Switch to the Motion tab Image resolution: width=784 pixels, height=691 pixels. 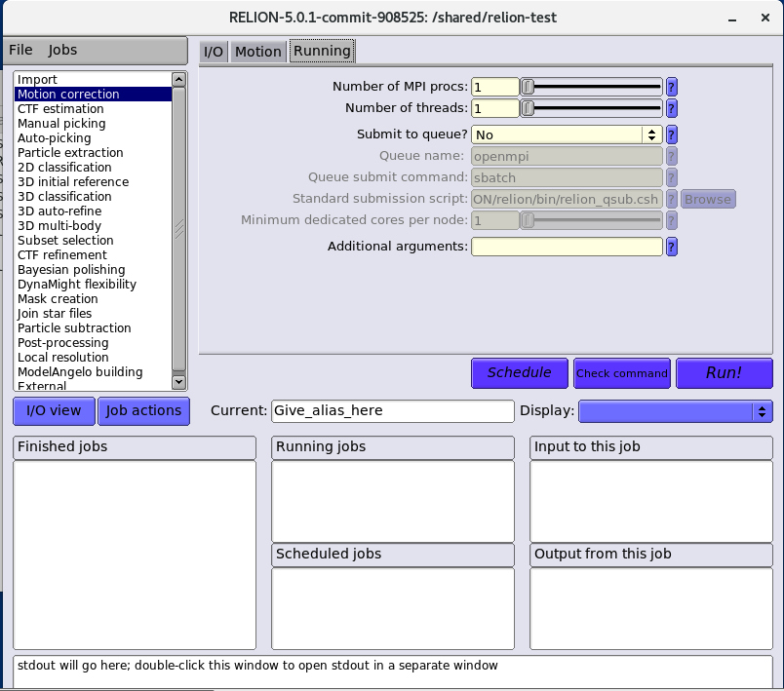(257, 52)
